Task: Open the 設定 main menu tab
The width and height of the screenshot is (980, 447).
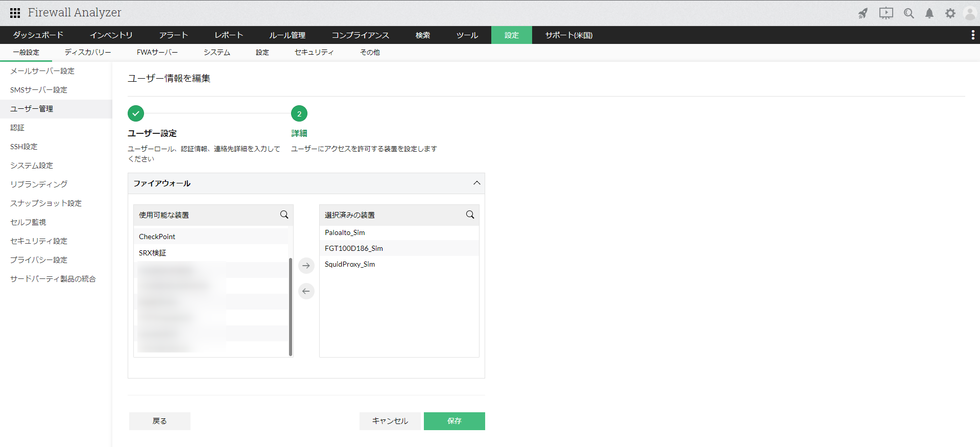Action: [512, 35]
